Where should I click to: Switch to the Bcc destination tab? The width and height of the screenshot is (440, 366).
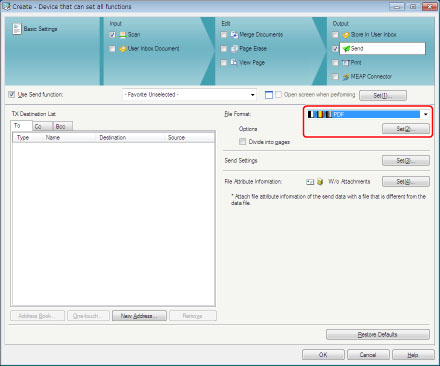(63, 126)
